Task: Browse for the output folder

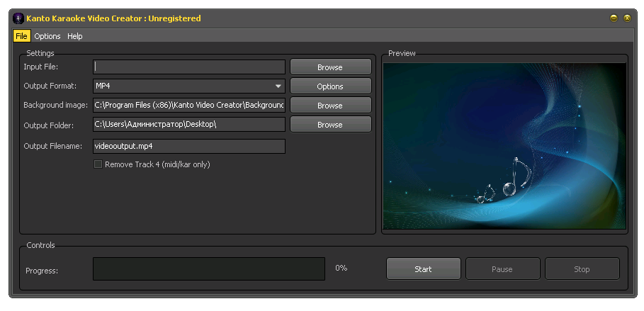Action: (331, 125)
